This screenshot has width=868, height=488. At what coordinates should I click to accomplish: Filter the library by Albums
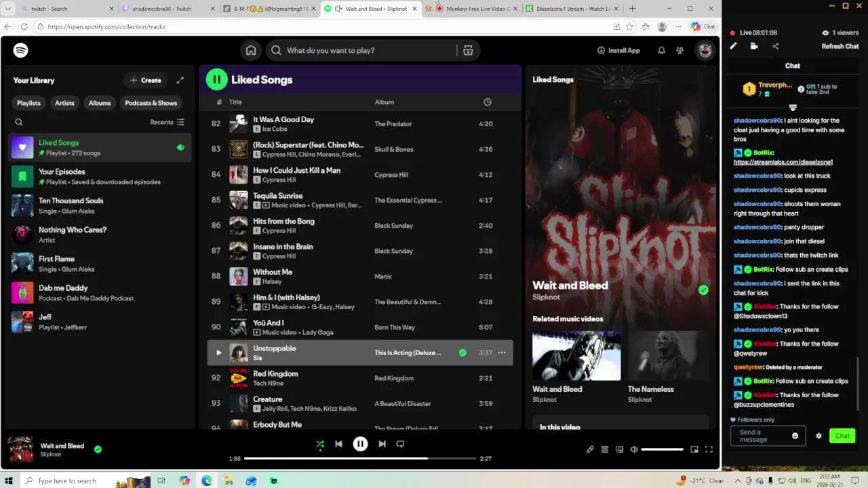100,103
